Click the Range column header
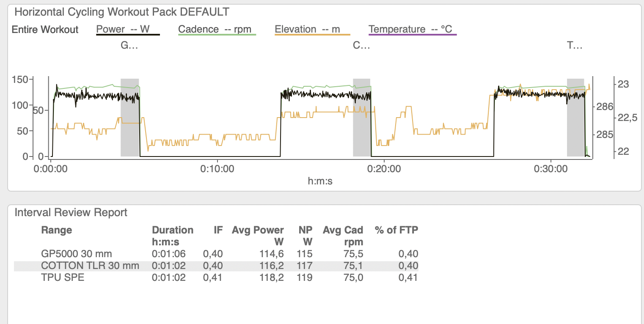644x324 pixels. pyautogui.click(x=57, y=231)
